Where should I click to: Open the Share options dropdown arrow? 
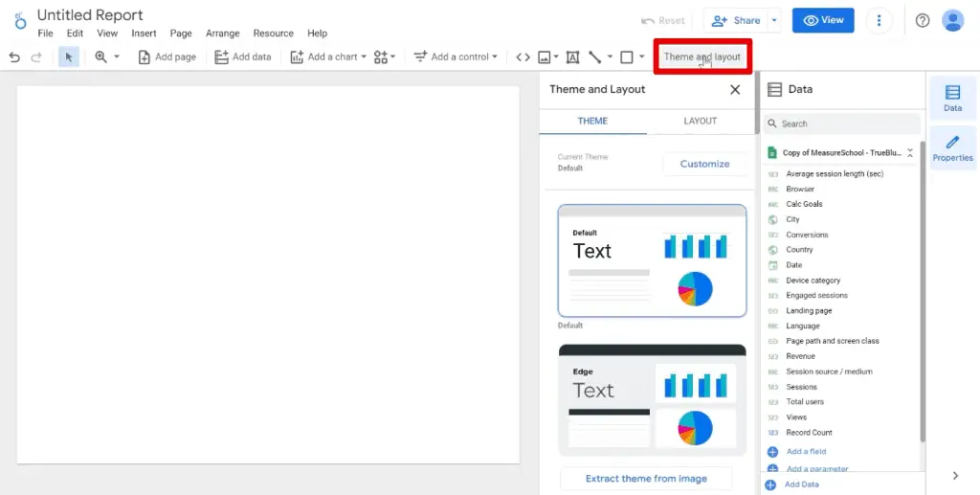[x=774, y=21]
